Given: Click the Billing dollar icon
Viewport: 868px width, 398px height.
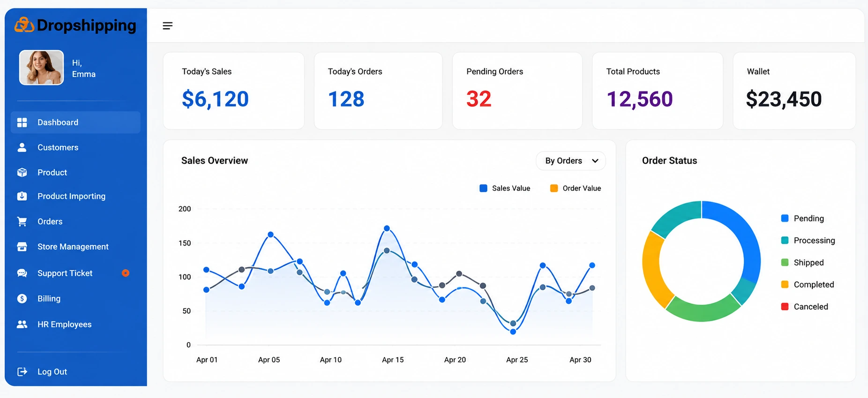Looking at the screenshot, I should point(22,299).
